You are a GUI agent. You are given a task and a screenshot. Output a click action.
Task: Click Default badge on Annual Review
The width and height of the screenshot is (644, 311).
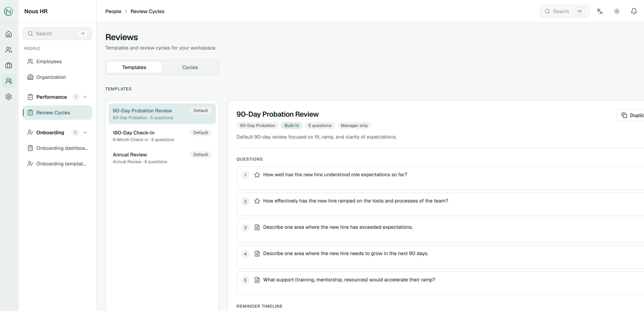pos(200,154)
